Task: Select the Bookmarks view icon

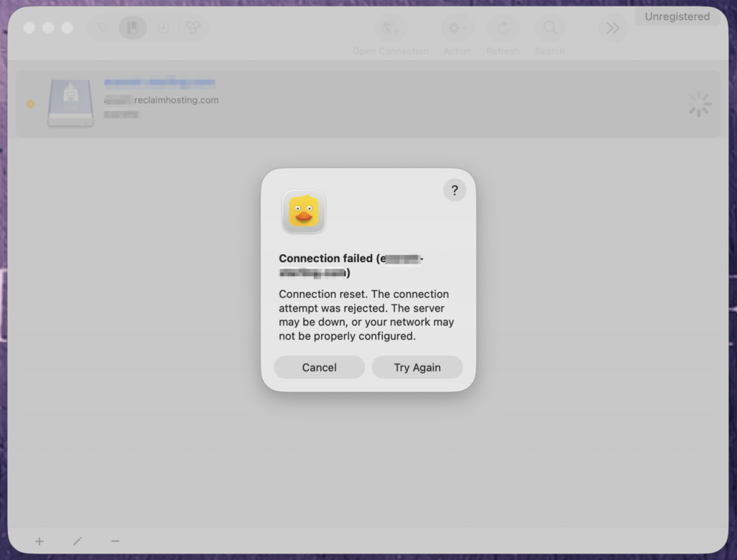Action: 132,28
